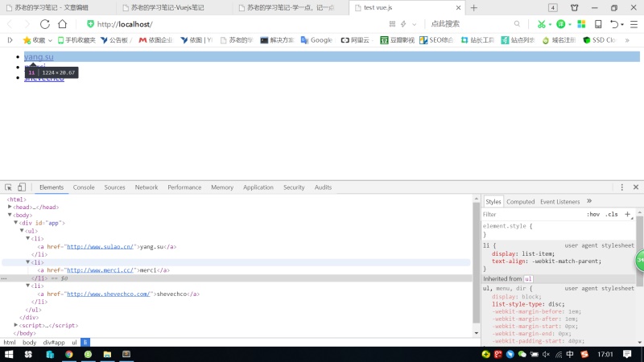Click the browser search box
Screen dimensions: 644x362
point(469,24)
